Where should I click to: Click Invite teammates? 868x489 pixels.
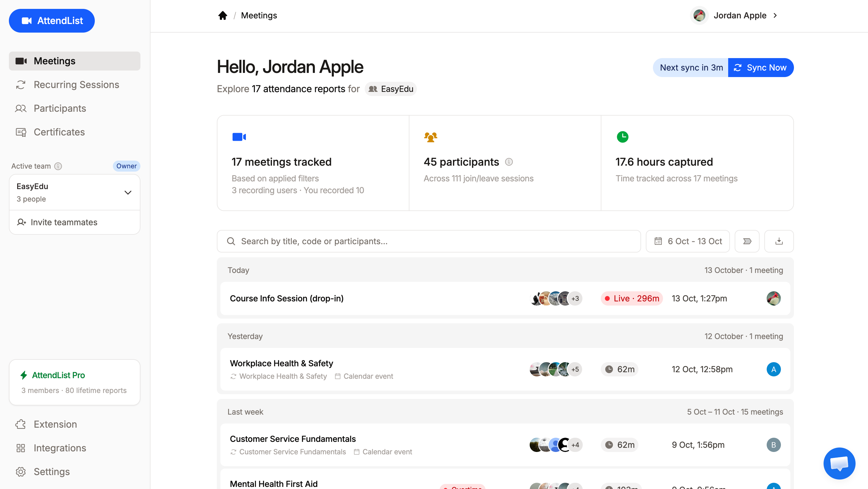tap(74, 222)
